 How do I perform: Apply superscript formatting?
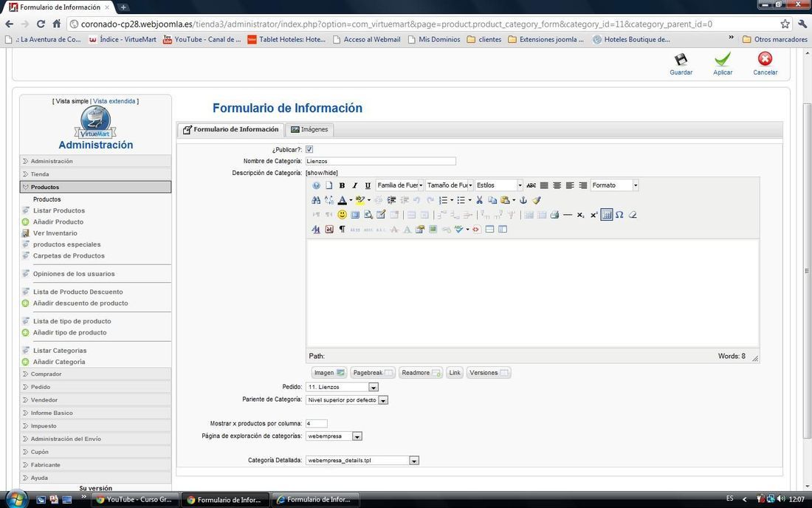coord(593,214)
